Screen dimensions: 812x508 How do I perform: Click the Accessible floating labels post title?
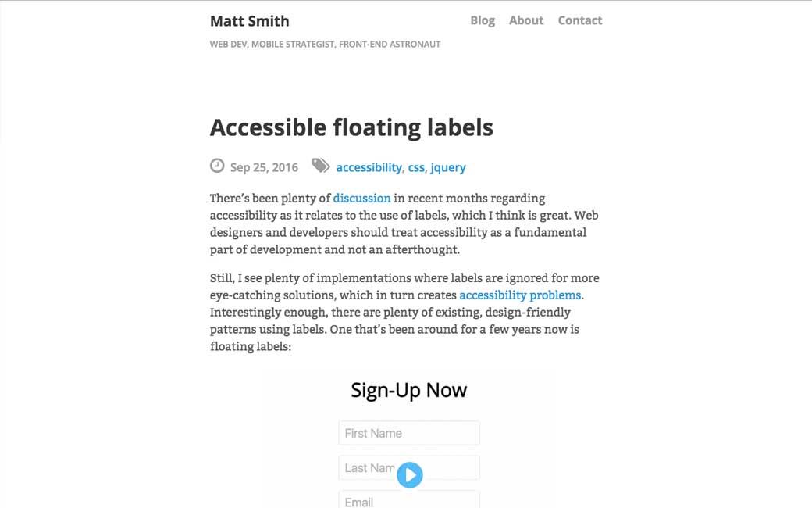(x=351, y=127)
